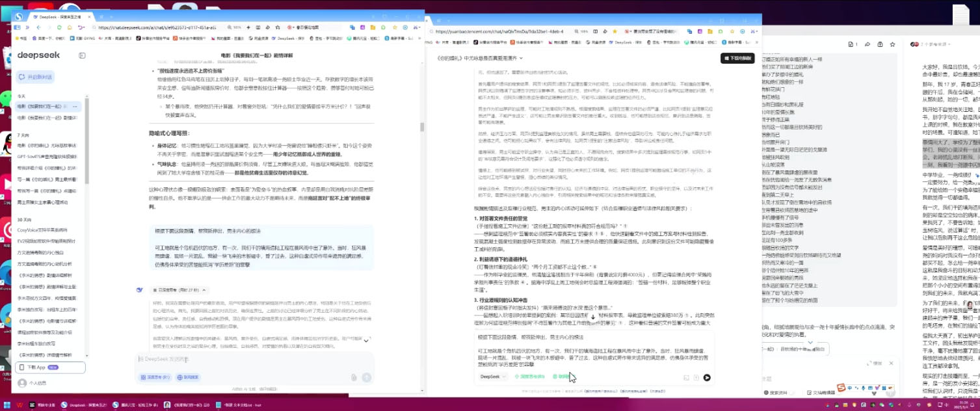Click the scroll-down chevron above DeepSeek input
This screenshot has height=411, width=980.
367,340
